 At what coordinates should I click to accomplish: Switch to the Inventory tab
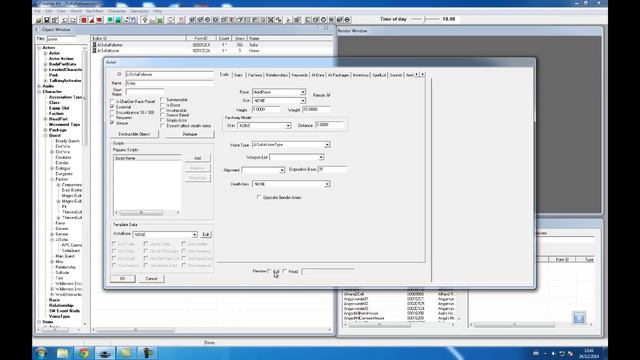click(x=360, y=75)
